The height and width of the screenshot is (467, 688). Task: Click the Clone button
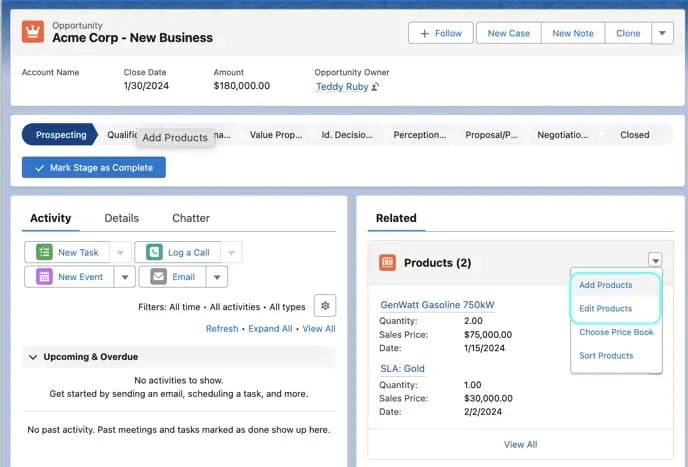tap(628, 33)
